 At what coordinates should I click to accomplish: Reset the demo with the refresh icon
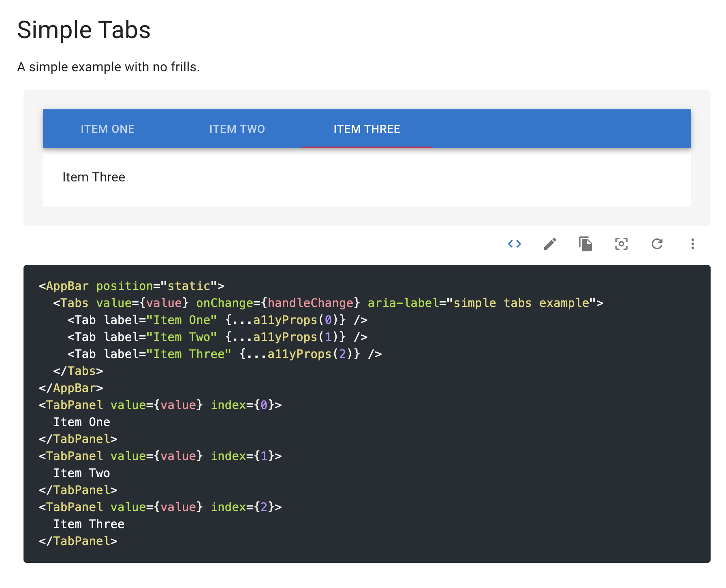657,244
